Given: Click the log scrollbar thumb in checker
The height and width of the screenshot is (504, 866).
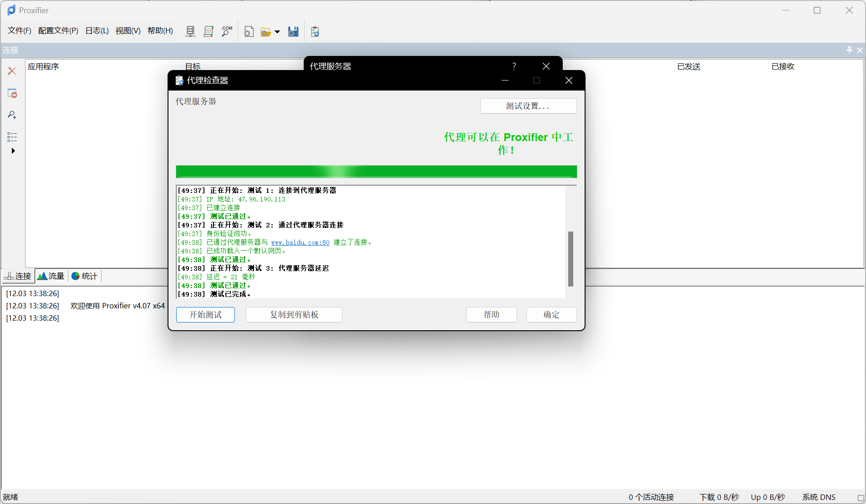Looking at the screenshot, I should click(571, 259).
